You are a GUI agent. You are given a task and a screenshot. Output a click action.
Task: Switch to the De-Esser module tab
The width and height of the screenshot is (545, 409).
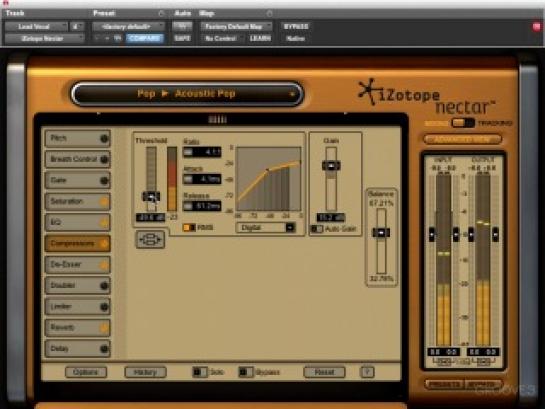click(x=78, y=264)
